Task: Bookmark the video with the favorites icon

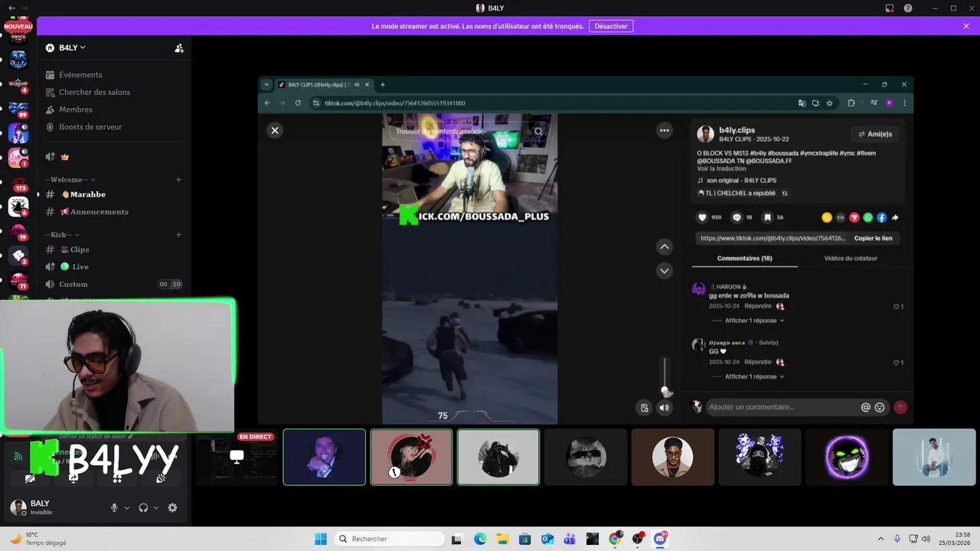Action: pyautogui.click(x=768, y=217)
